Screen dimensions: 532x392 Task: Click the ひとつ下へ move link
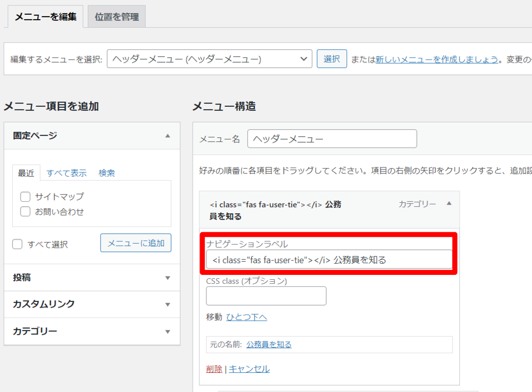coord(247,317)
